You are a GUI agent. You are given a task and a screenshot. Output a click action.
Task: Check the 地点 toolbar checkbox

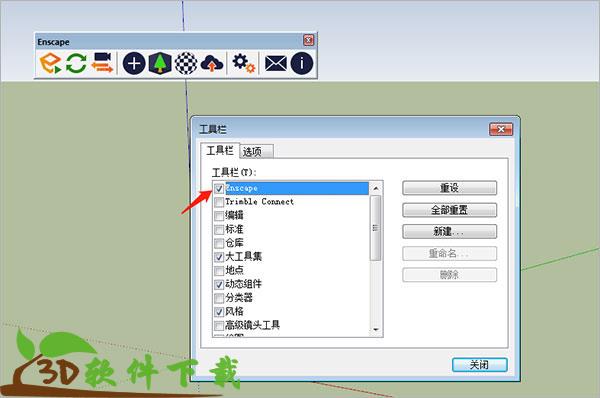pyautogui.click(x=219, y=271)
